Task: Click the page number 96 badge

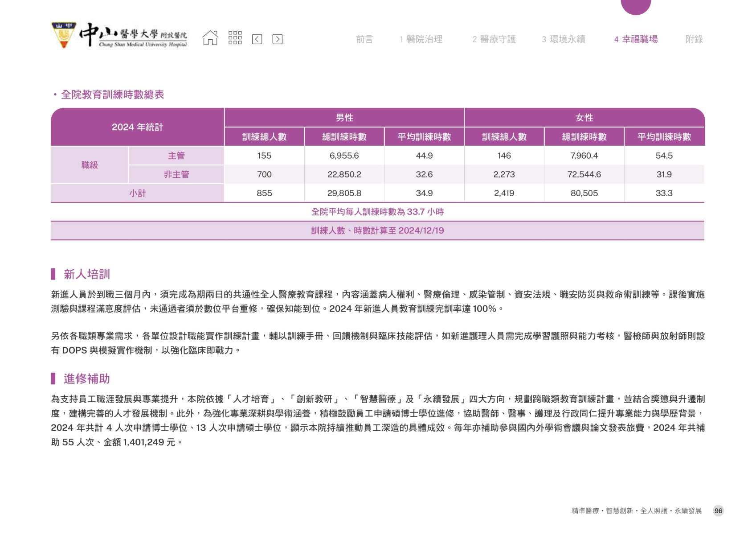Action: point(718,511)
